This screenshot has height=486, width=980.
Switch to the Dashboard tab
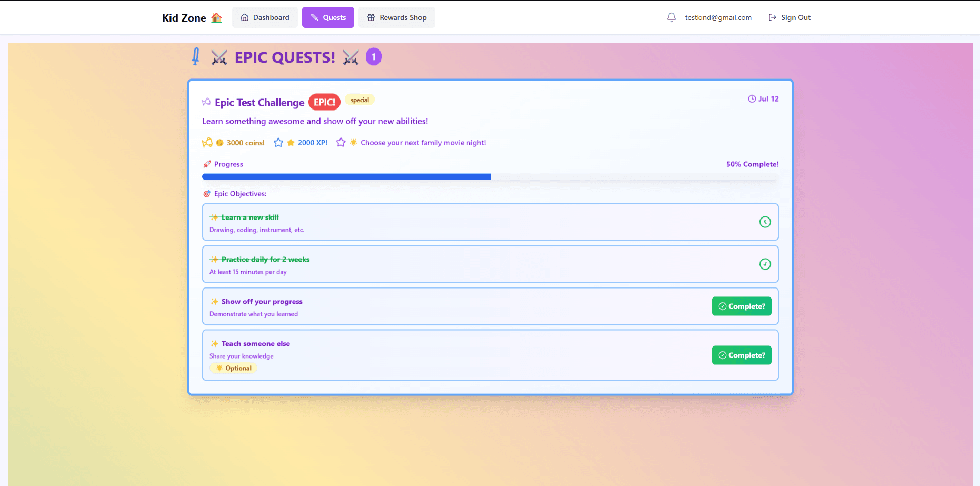(265, 17)
